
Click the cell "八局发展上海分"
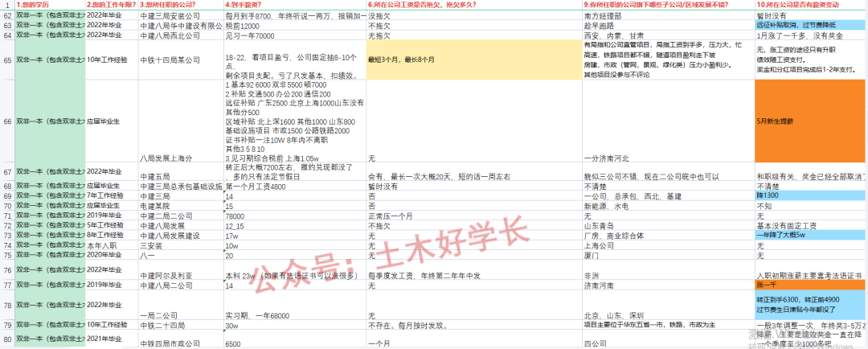tap(181, 121)
